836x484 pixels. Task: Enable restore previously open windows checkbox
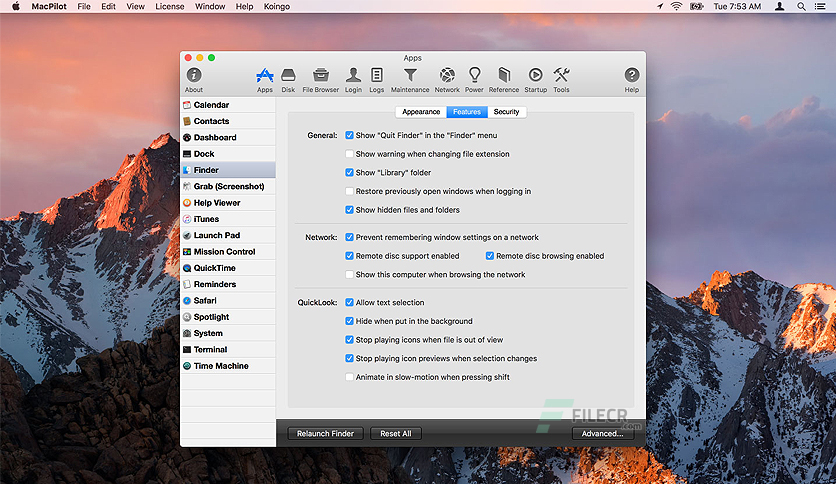349,191
